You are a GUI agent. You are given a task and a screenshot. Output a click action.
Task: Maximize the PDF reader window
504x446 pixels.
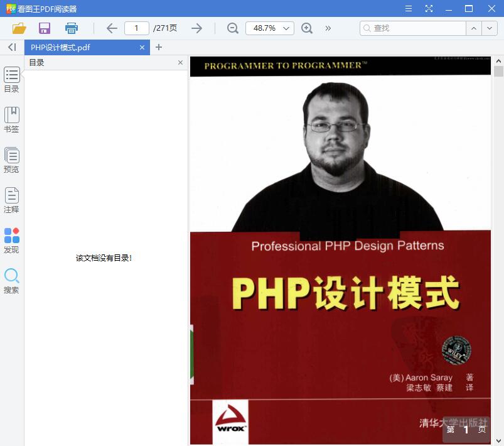469,9
